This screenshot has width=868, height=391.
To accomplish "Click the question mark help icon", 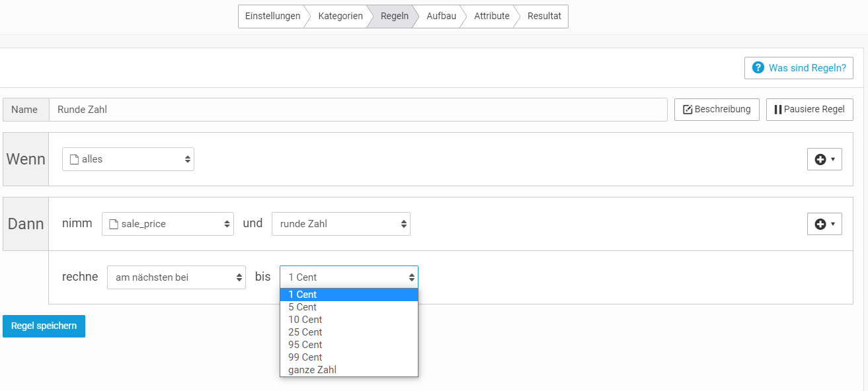I will [x=758, y=68].
